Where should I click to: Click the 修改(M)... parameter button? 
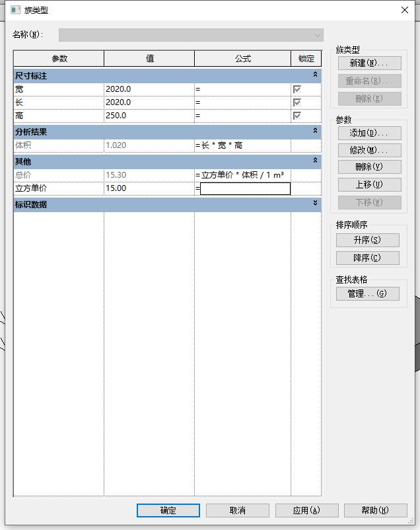coord(370,150)
